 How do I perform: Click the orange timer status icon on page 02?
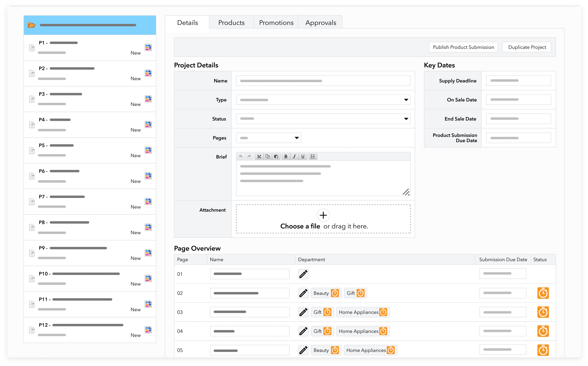pos(543,293)
